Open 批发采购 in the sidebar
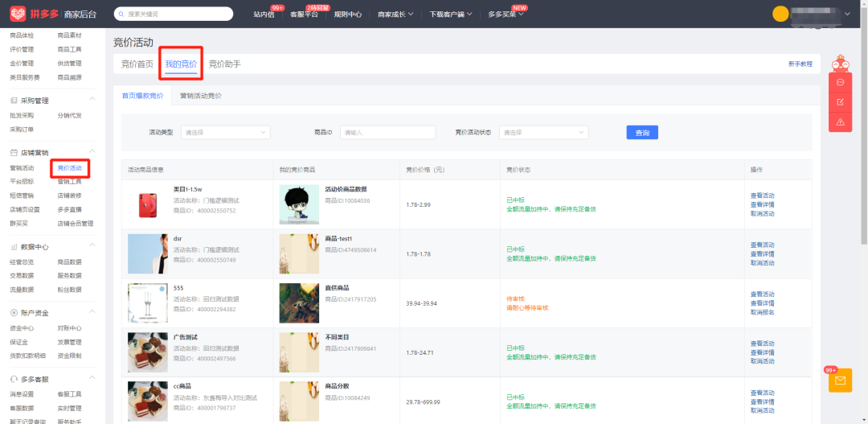Viewport: 868px width, 424px height. coord(23,116)
